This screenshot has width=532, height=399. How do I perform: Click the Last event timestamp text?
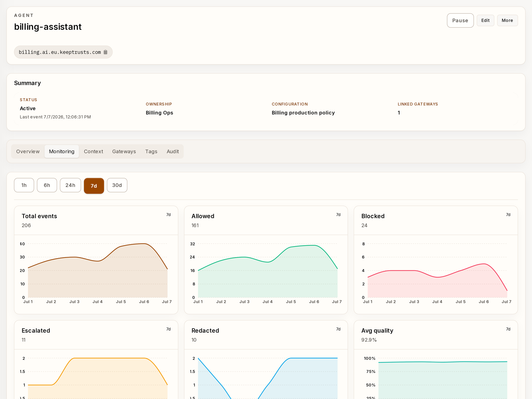click(55, 117)
